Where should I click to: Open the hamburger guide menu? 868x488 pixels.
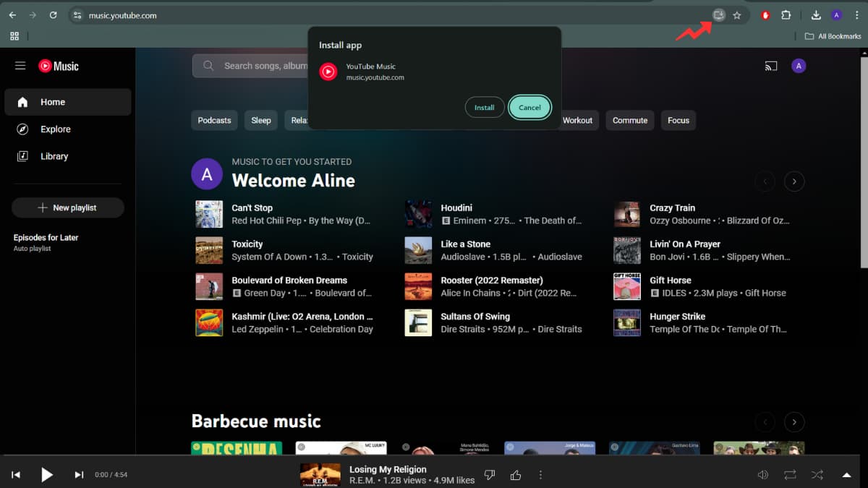(x=20, y=66)
